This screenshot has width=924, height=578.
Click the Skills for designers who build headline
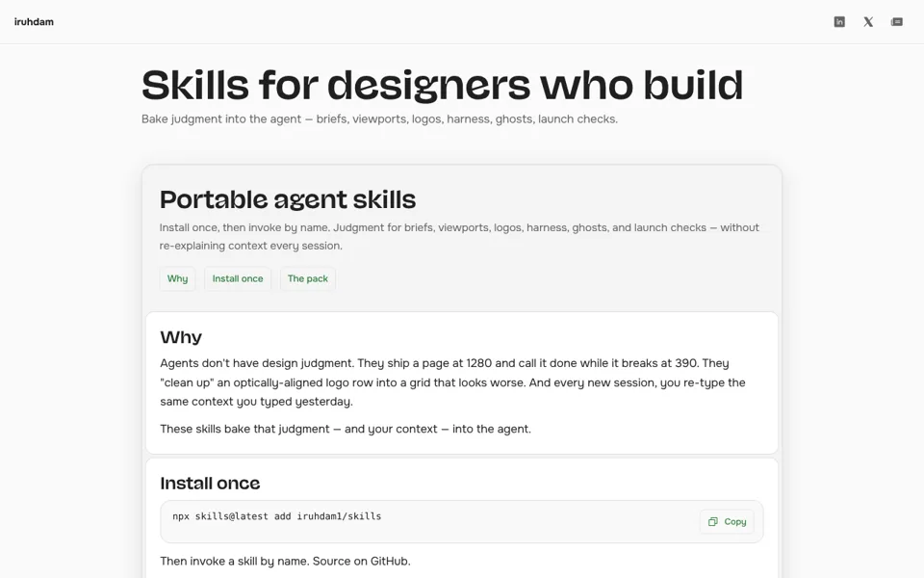tap(442, 85)
